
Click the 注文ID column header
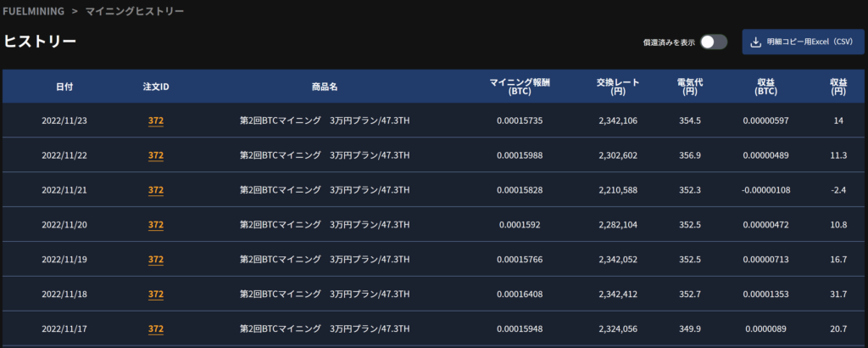point(156,87)
